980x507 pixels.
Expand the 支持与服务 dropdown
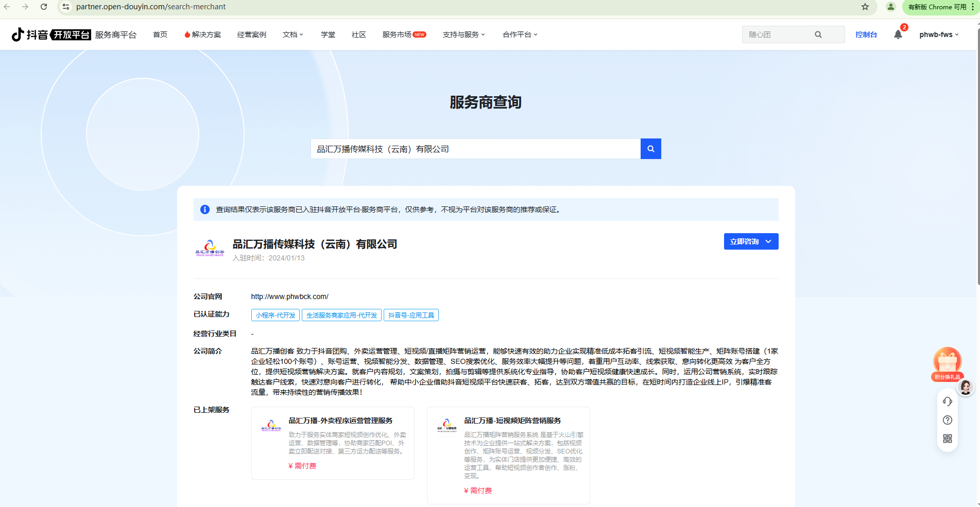(x=464, y=34)
